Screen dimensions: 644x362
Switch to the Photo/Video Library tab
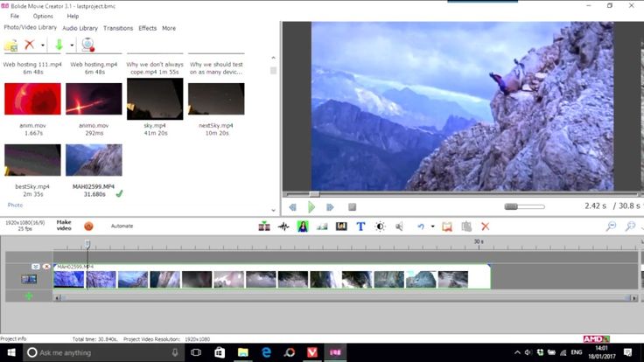[x=31, y=27]
